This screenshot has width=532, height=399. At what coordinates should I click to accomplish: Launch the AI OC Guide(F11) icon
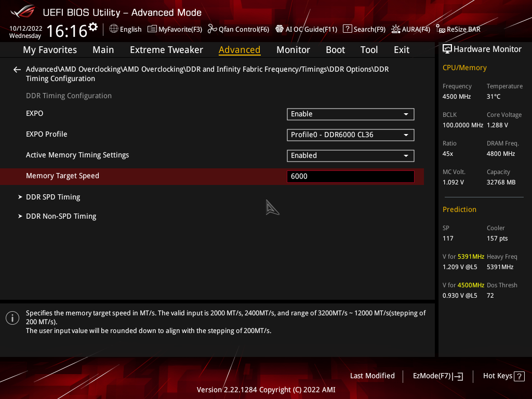coord(279,29)
